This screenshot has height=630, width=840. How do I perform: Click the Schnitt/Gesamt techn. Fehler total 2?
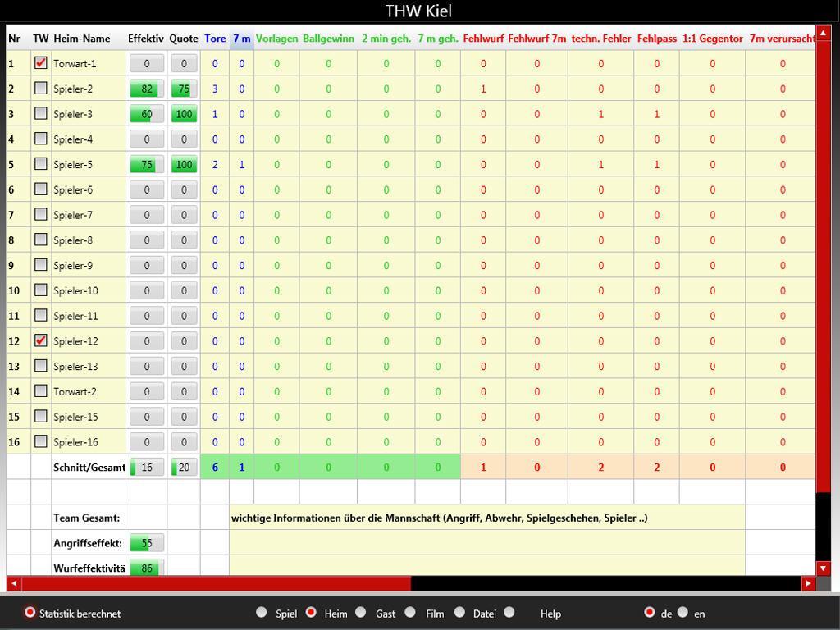click(601, 467)
